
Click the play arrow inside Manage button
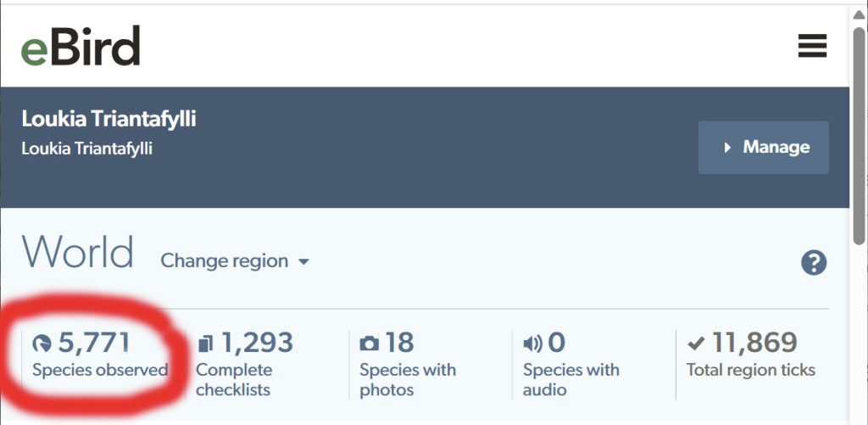click(727, 148)
